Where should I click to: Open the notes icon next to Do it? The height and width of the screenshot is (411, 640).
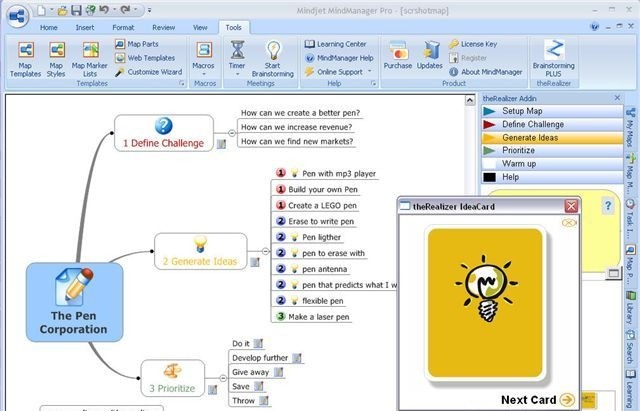pyautogui.click(x=258, y=344)
